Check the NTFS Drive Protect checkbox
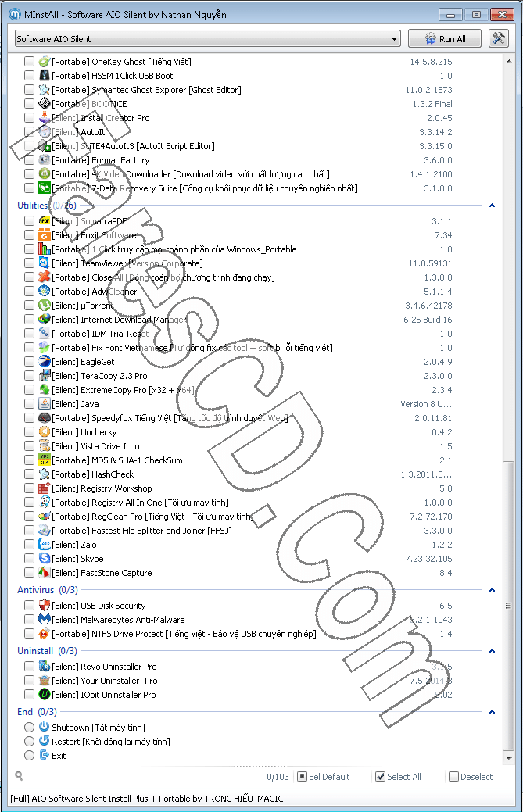The width and height of the screenshot is (523, 812). [x=30, y=633]
